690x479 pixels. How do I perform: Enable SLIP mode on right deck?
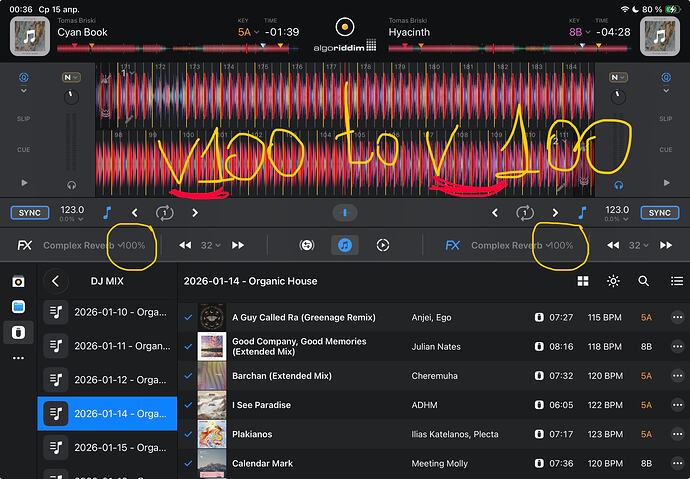point(665,119)
